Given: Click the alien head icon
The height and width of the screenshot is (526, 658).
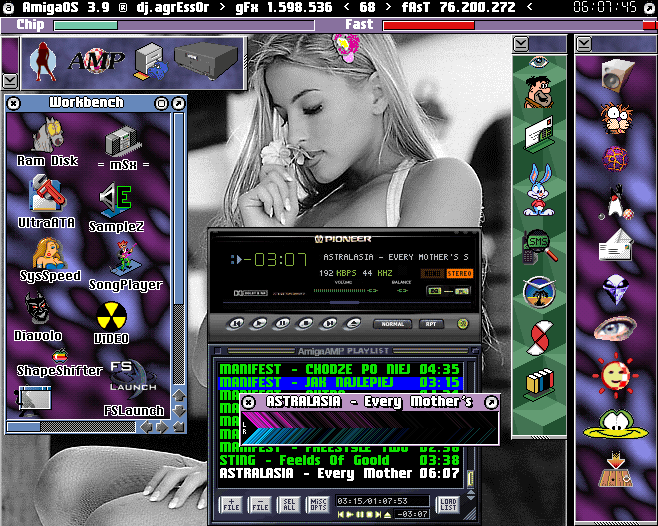Looking at the screenshot, I should pyautogui.click(x=616, y=289).
